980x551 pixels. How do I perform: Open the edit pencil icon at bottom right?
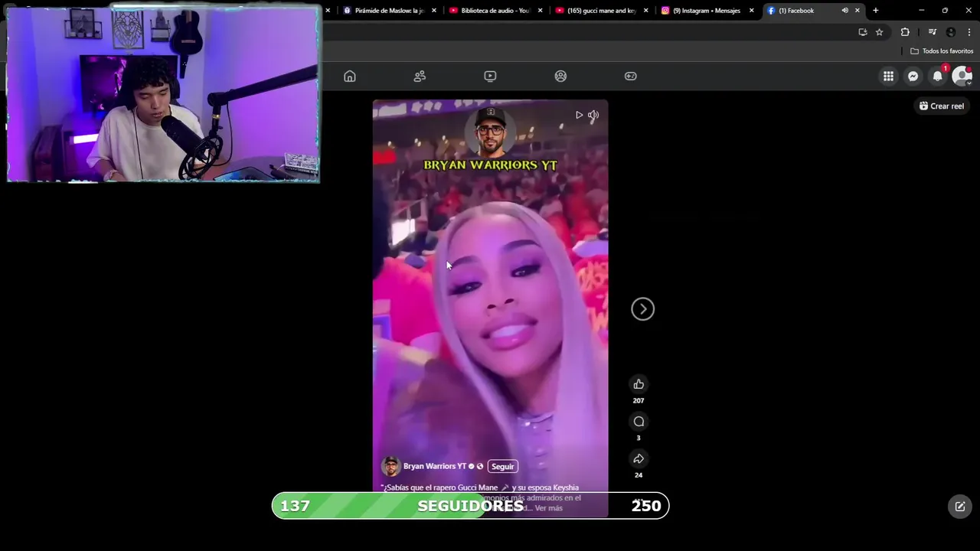tap(960, 506)
